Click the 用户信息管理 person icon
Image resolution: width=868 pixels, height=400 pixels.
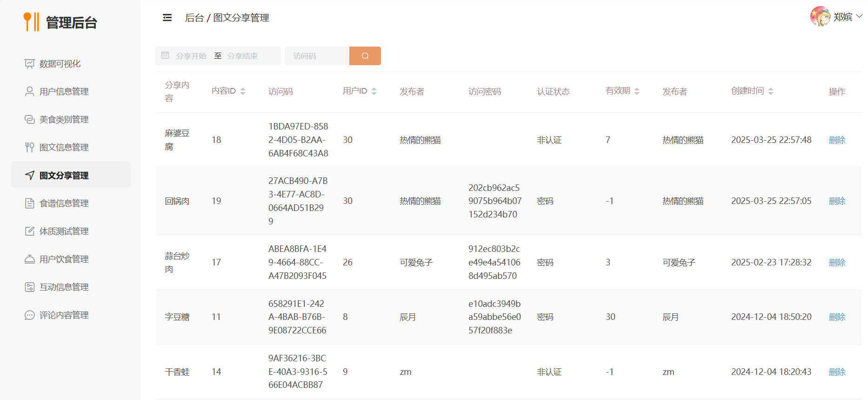tap(29, 92)
